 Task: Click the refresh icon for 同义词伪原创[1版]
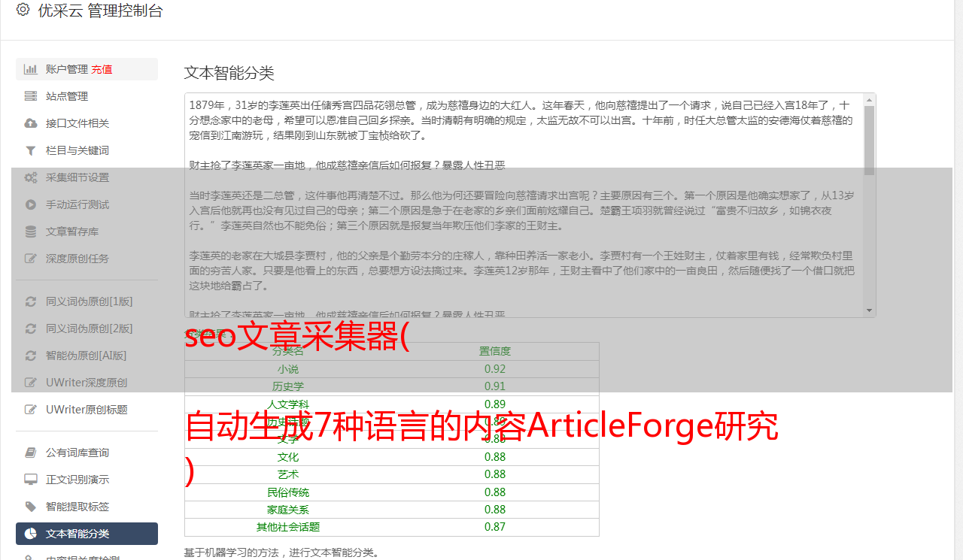[x=31, y=301]
